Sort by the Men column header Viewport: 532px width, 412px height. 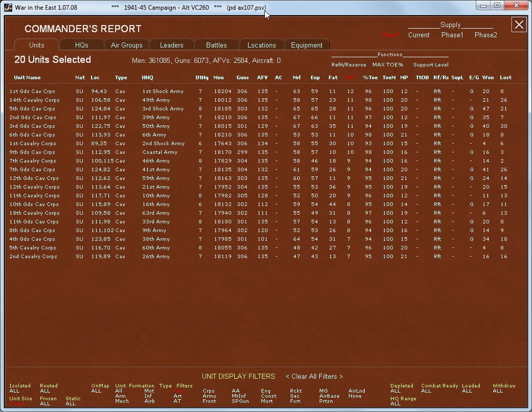point(218,77)
